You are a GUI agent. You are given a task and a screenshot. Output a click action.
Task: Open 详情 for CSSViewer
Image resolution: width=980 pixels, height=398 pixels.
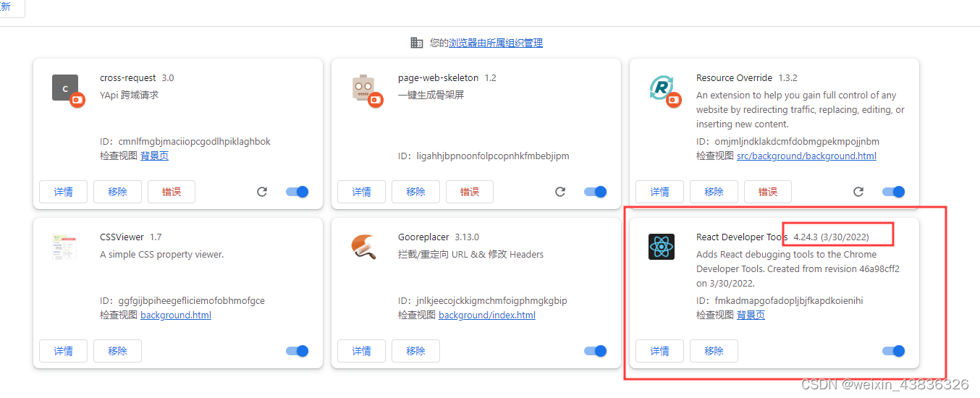click(x=63, y=351)
